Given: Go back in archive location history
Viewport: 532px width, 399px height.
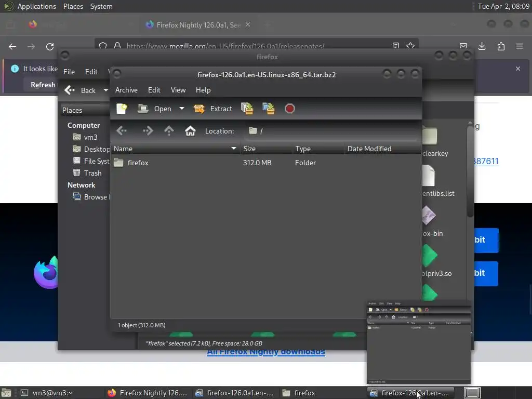Looking at the screenshot, I should 122,130.
